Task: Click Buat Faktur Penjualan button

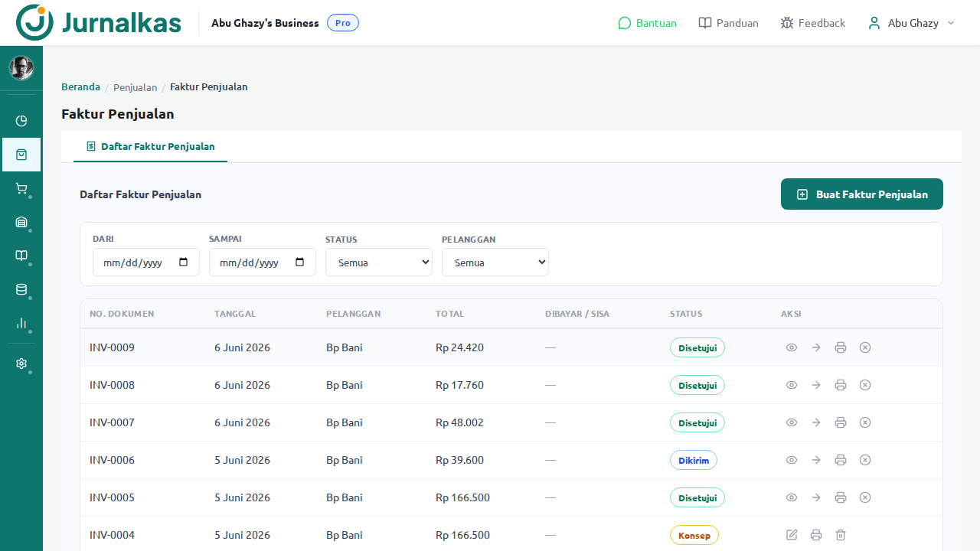Action: coord(862,194)
